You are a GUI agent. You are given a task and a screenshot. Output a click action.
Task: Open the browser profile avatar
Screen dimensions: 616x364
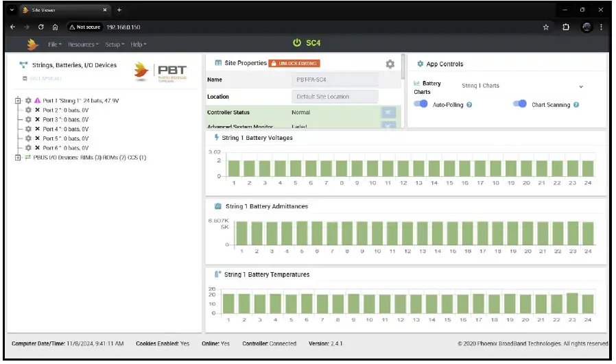tap(587, 27)
